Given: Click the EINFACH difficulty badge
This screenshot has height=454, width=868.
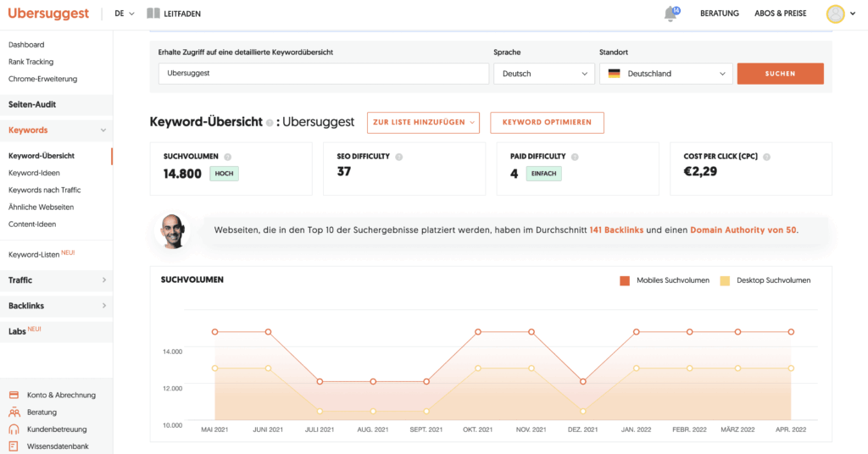Looking at the screenshot, I should [543, 174].
